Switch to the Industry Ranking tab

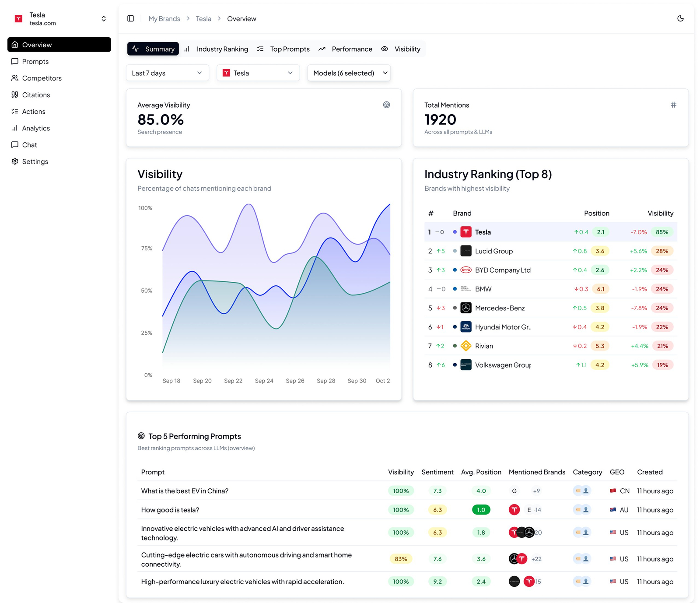pyautogui.click(x=222, y=49)
